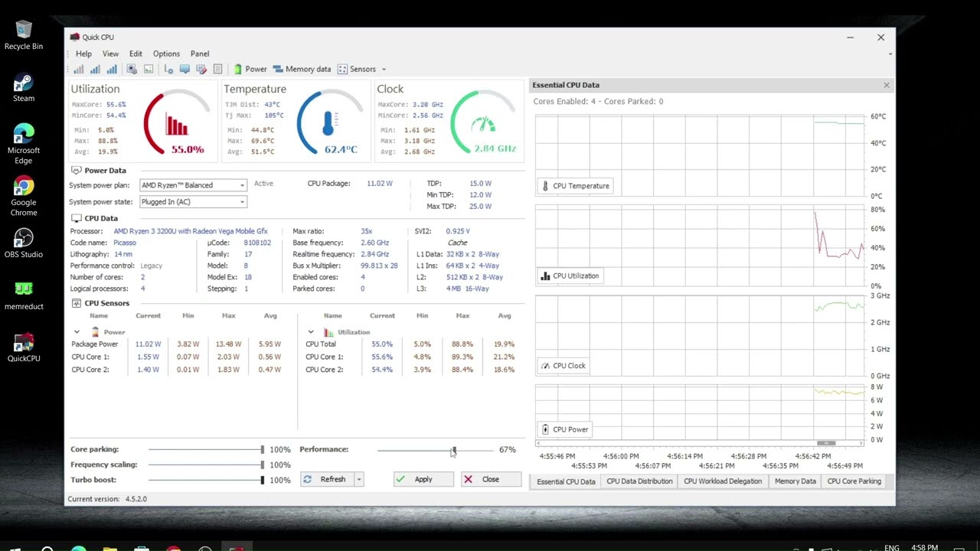The image size is (980, 551).
Task: Open the QuickCPU desktop icon
Action: pyautogui.click(x=24, y=347)
